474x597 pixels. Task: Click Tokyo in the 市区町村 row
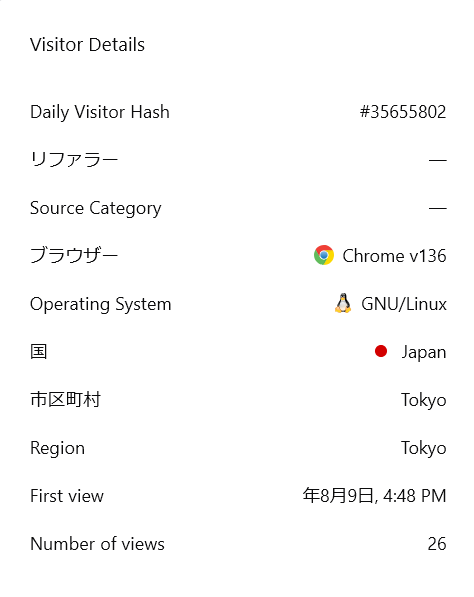pos(424,400)
